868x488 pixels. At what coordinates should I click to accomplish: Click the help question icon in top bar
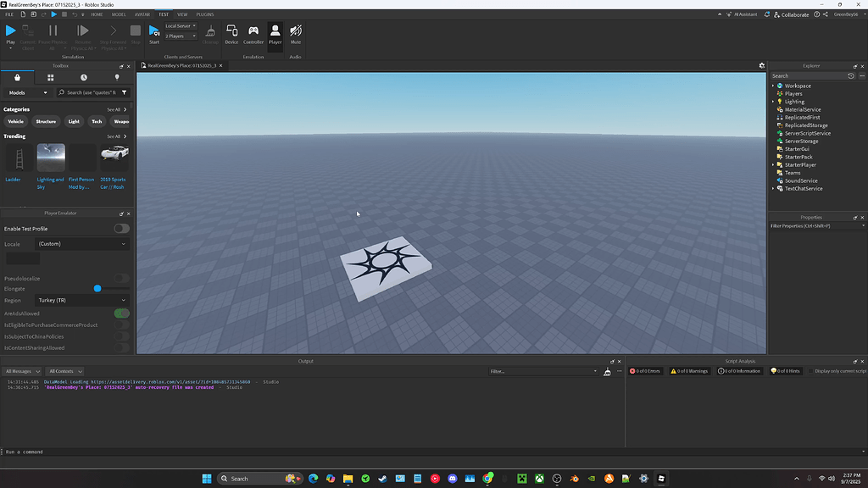816,14
